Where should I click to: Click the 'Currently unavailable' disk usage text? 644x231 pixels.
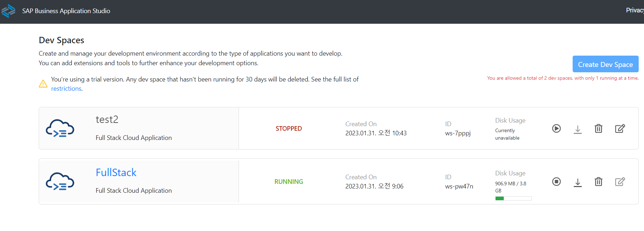507,134
